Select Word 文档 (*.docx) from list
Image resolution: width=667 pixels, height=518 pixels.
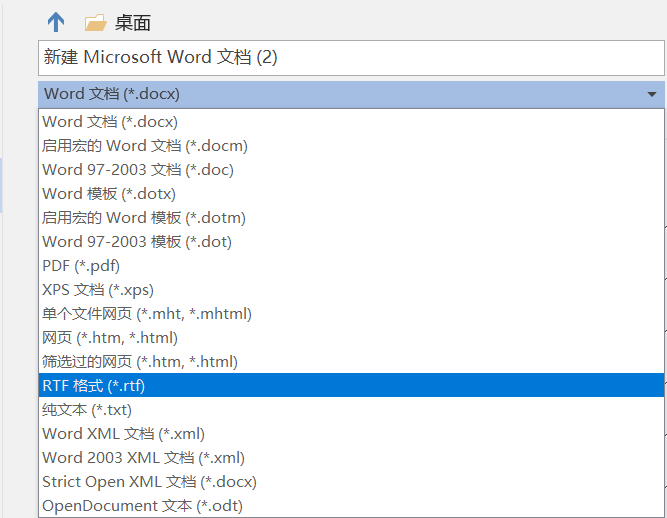(351, 122)
